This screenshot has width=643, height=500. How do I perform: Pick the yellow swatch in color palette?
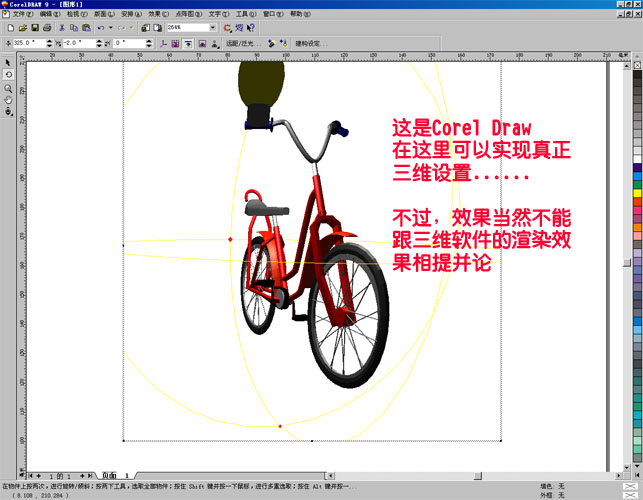637,193
